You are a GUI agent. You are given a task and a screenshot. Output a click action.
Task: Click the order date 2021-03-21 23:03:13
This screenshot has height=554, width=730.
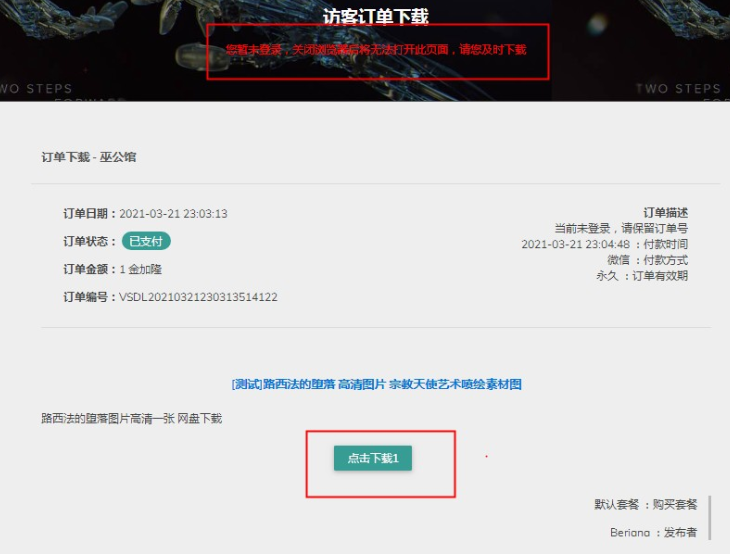click(x=173, y=214)
